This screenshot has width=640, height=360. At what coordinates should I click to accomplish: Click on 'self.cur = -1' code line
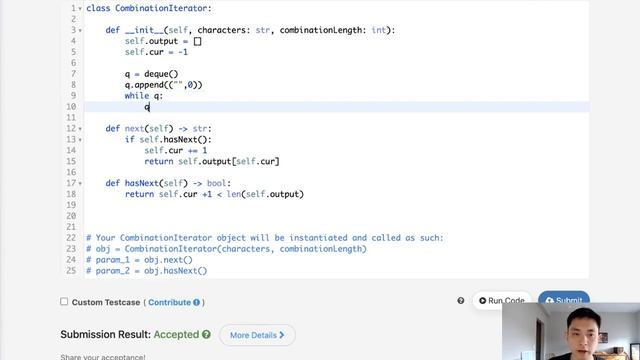[x=156, y=52]
